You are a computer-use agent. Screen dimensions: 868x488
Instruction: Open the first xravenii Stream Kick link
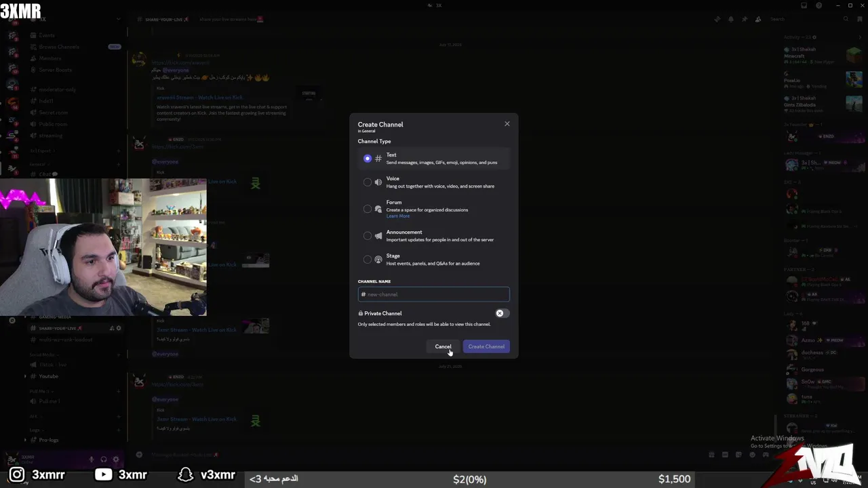click(199, 98)
